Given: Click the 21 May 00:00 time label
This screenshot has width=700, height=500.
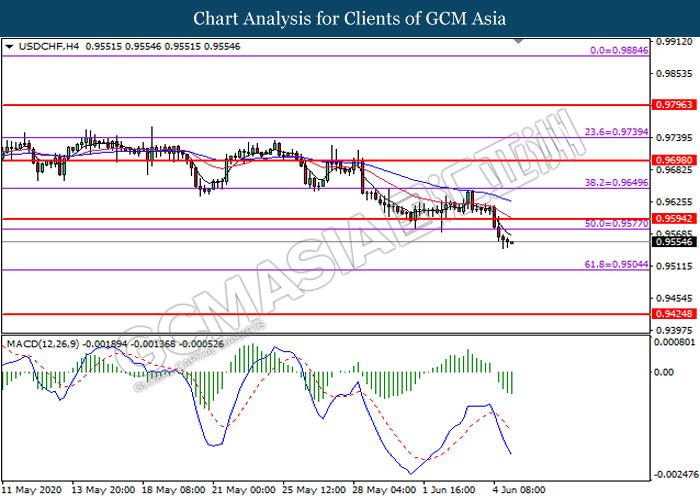Looking at the screenshot, I should (244, 490).
